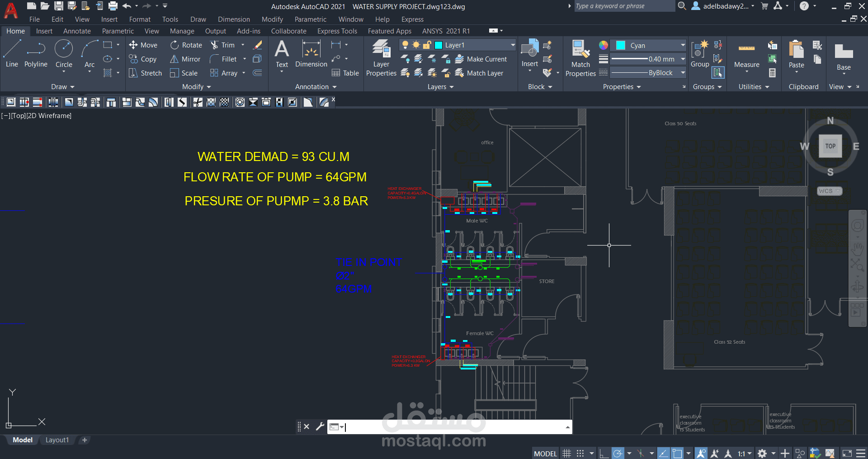Image resolution: width=868 pixels, height=459 pixels.
Task: Toggle polar tracking in status bar
Action: tap(618, 453)
